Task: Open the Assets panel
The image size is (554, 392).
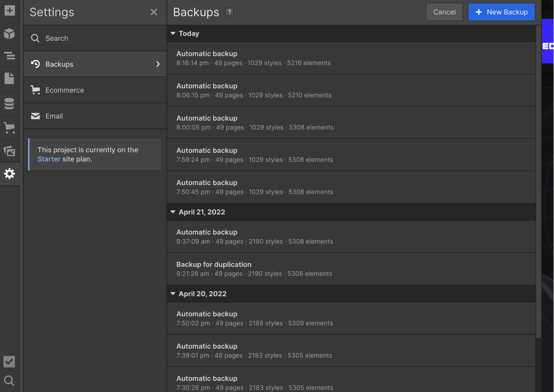Action: tap(9, 151)
